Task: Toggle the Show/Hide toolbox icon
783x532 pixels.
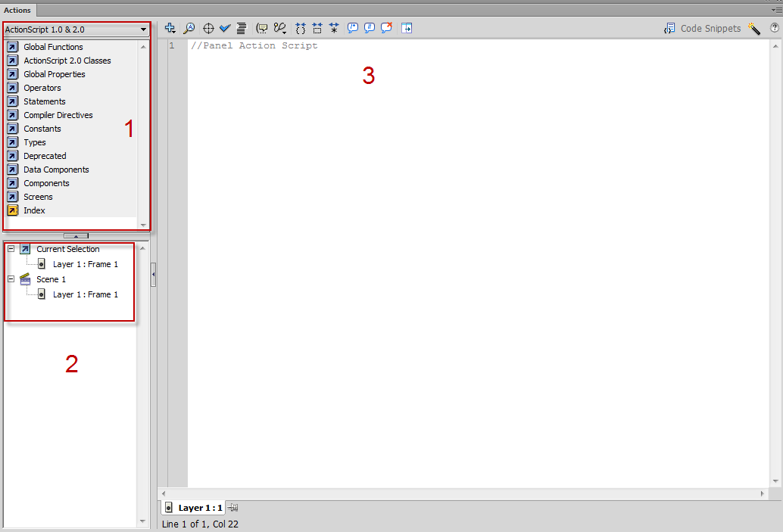Action: click(407, 29)
